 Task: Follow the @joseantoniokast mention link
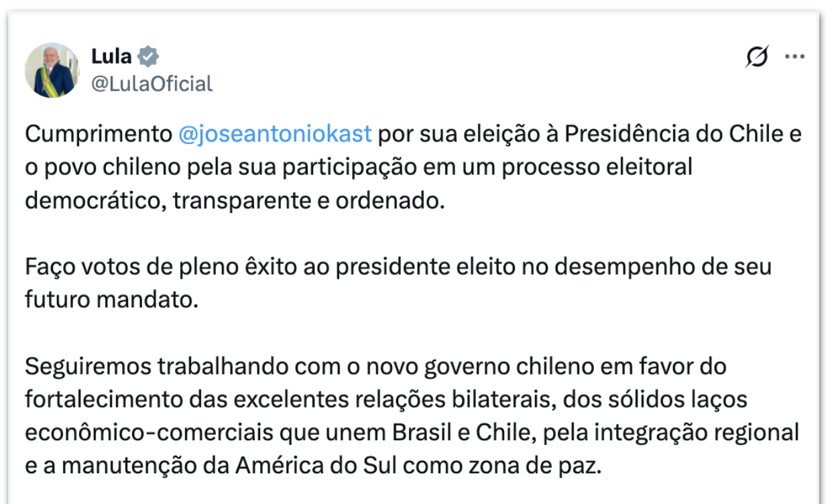coord(275,134)
